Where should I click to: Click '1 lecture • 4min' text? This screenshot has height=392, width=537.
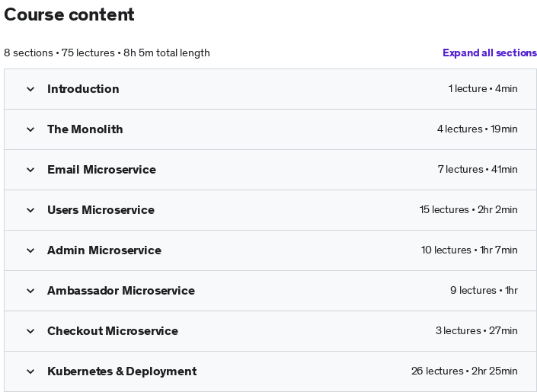tap(483, 88)
